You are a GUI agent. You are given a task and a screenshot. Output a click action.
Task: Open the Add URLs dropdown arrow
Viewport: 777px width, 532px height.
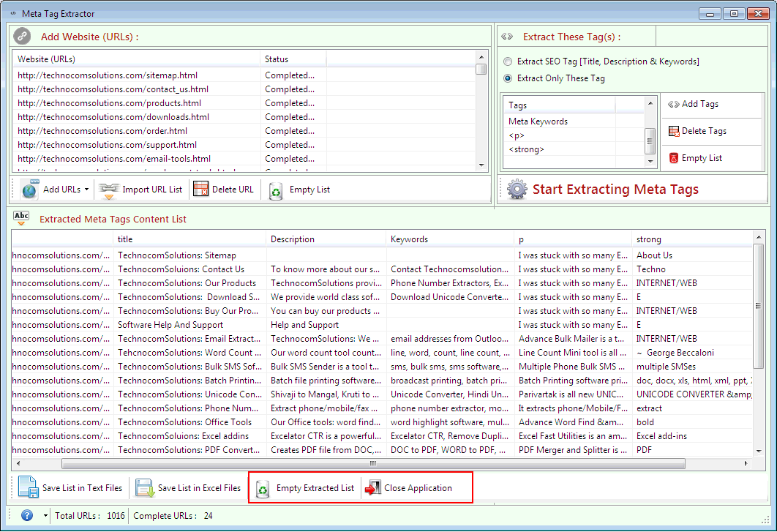[x=87, y=190]
